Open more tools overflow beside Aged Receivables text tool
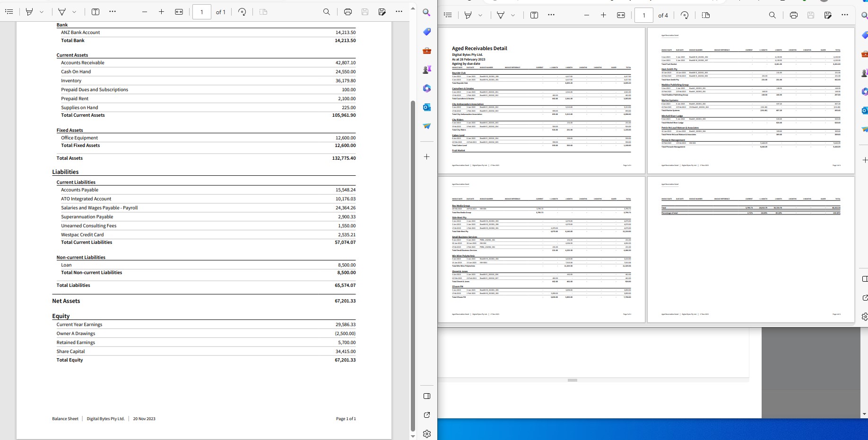 tap(551, 15)
